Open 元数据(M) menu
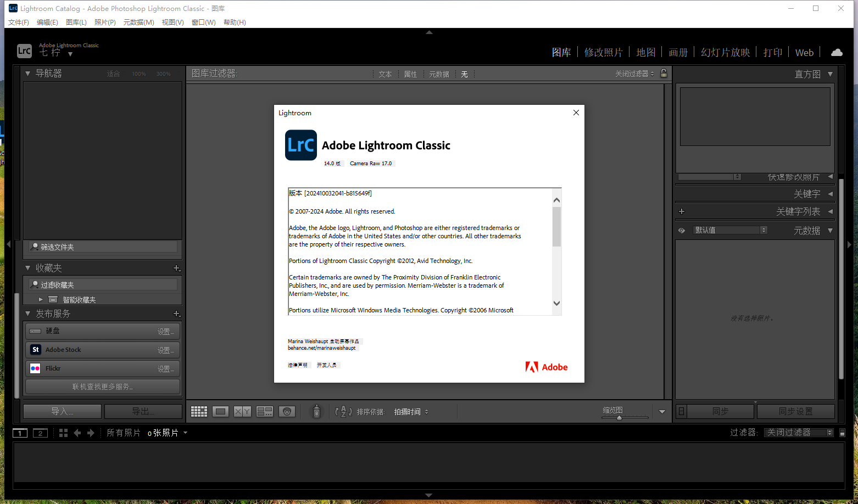The image size is (858, 504). pyautogui.click(x=138, y=23)
